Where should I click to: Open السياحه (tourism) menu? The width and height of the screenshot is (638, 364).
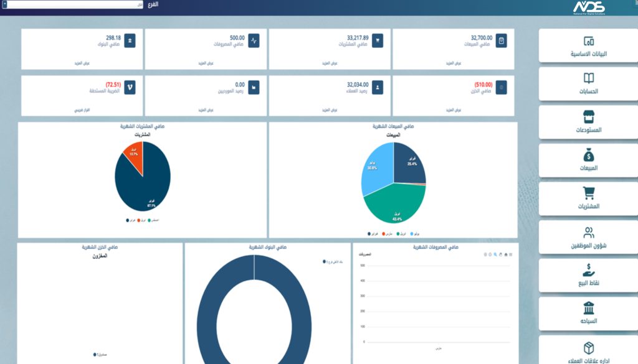point(588,314)
